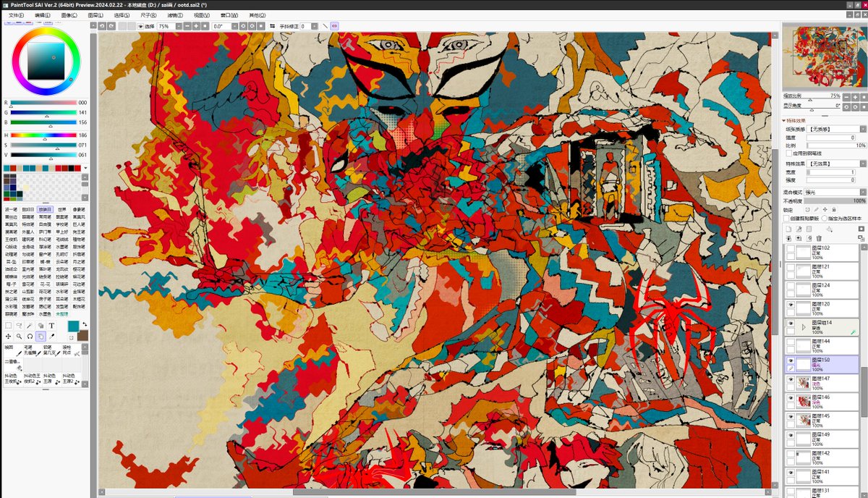Zoom in using navigator plus button
Image resolution: width=868 pixels, height=498 pixels.
point(855,97)
